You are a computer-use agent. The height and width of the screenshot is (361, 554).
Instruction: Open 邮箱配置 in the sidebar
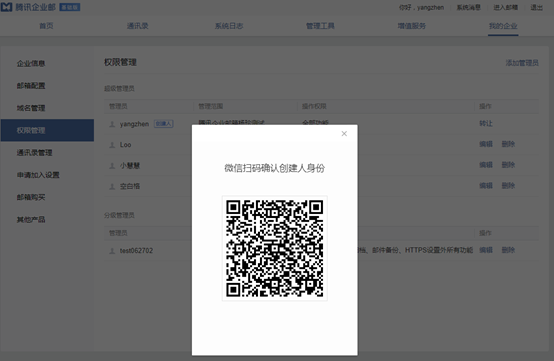pos(31,86)
